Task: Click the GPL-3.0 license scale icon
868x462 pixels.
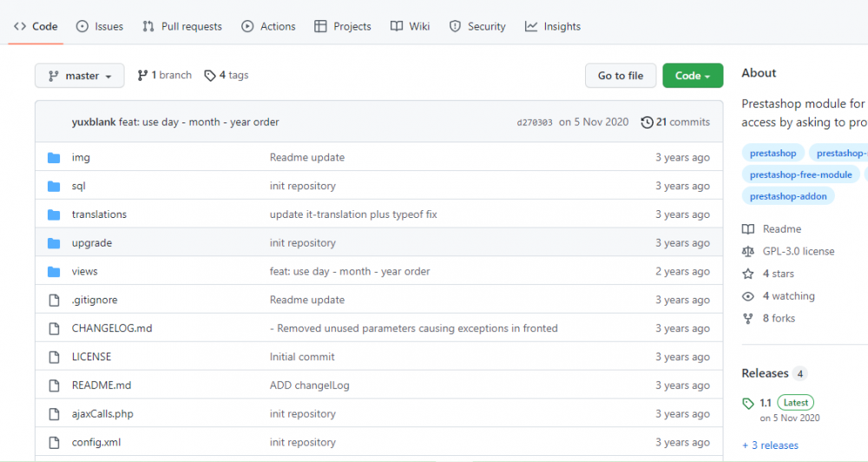Action: (748, 252)
